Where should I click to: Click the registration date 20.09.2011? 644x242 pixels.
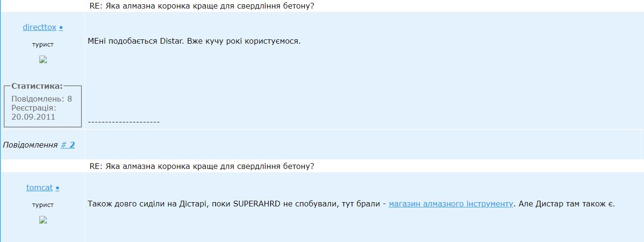click(x=33, y=117)
